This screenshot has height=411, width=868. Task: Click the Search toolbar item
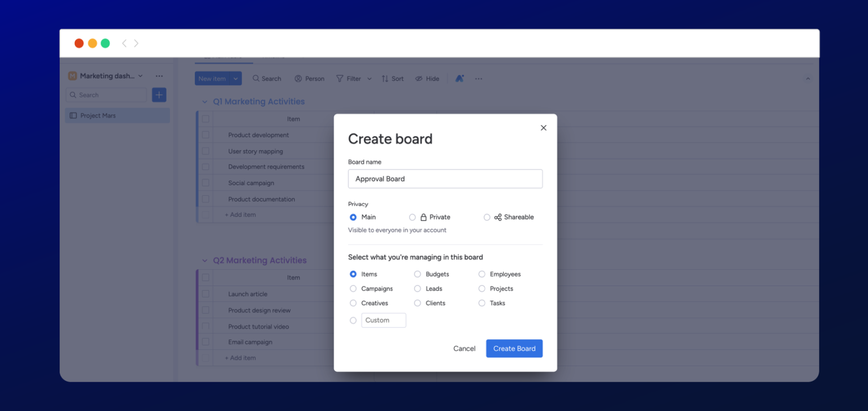(x=267, y=79)
